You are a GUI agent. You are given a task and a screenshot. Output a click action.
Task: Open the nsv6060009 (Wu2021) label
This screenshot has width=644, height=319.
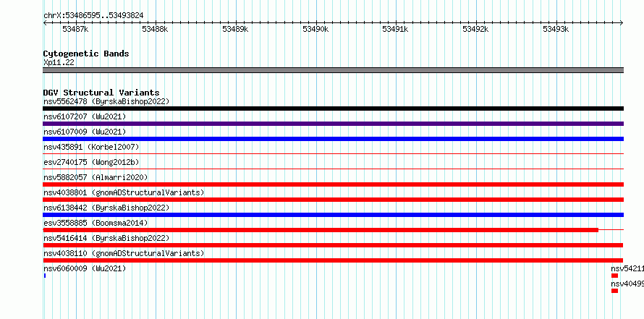[85, 268]
